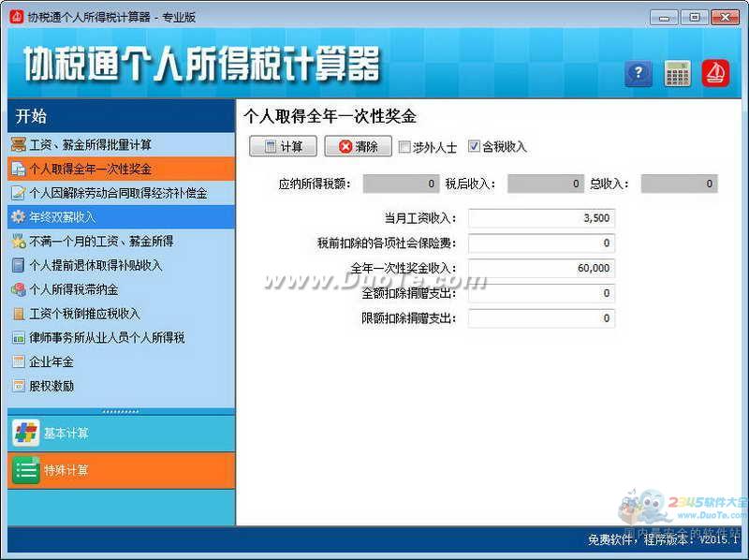Viewport: 749px width, 560px height.
Task: Click the 计算 button
Action: 283,146
